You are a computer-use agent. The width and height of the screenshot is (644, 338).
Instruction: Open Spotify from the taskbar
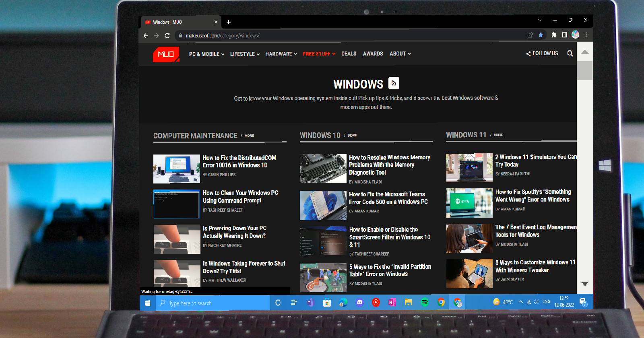pos(425,303)
